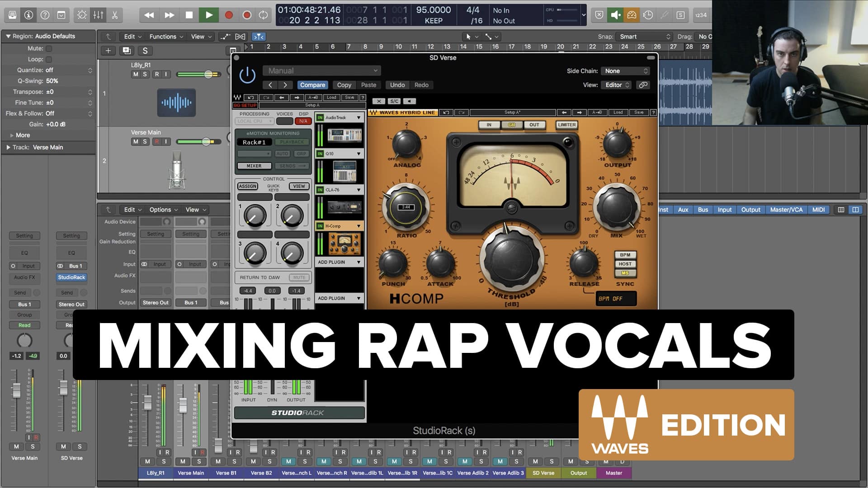Open the Functions menu in the editor
868x488 pixels.
click(165, 36)
